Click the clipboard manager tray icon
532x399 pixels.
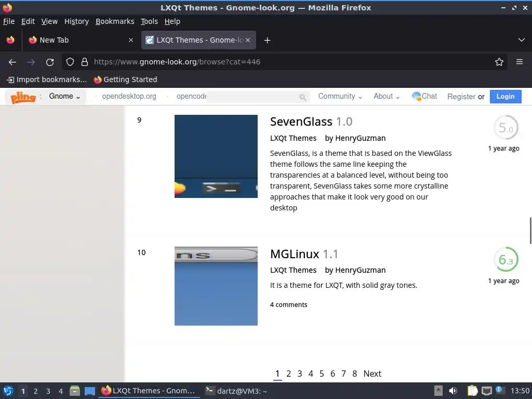[x=472, y=391]
